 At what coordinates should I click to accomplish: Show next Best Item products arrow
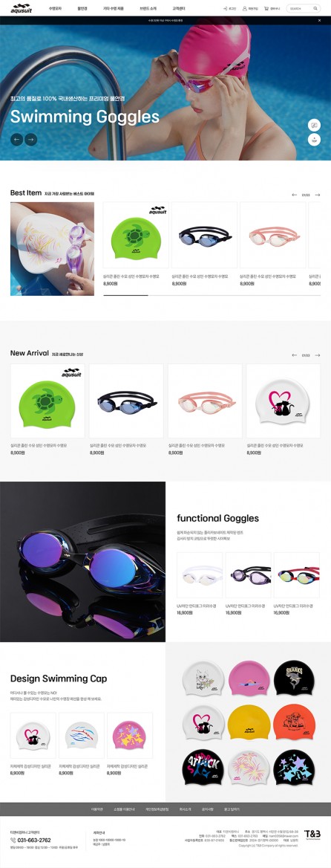coord(317,195)
